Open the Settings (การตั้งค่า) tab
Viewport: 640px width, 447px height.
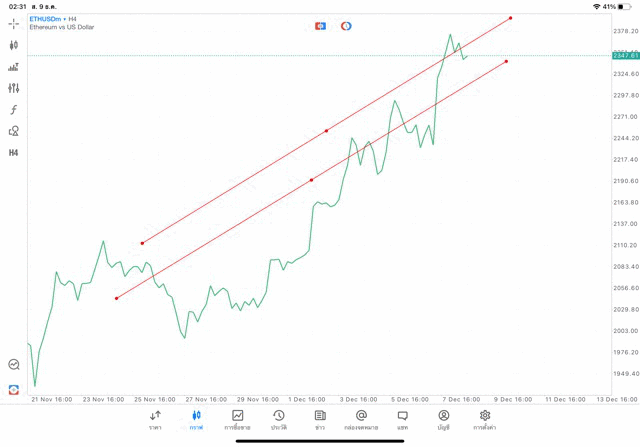pyautogui.click(x=485, y=420)
